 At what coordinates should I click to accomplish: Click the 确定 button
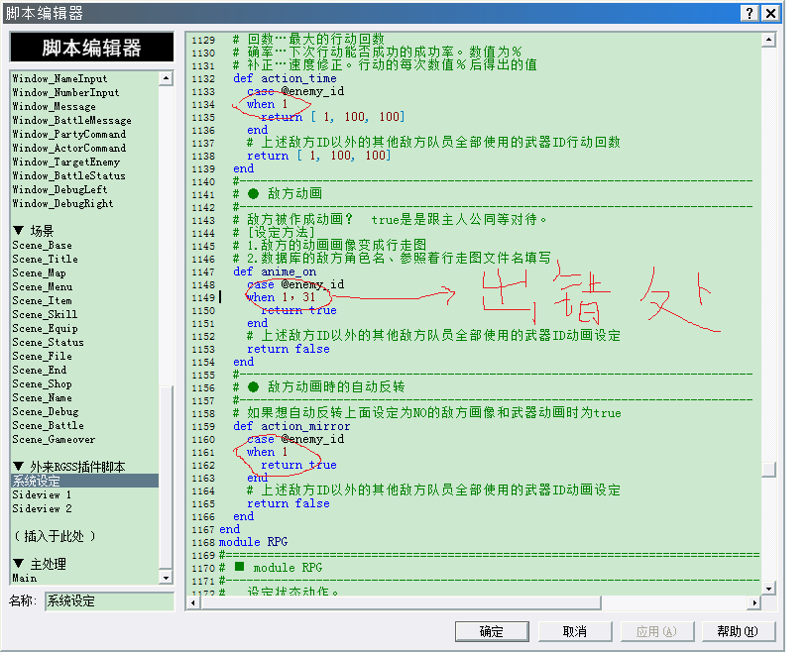(492, 631)
